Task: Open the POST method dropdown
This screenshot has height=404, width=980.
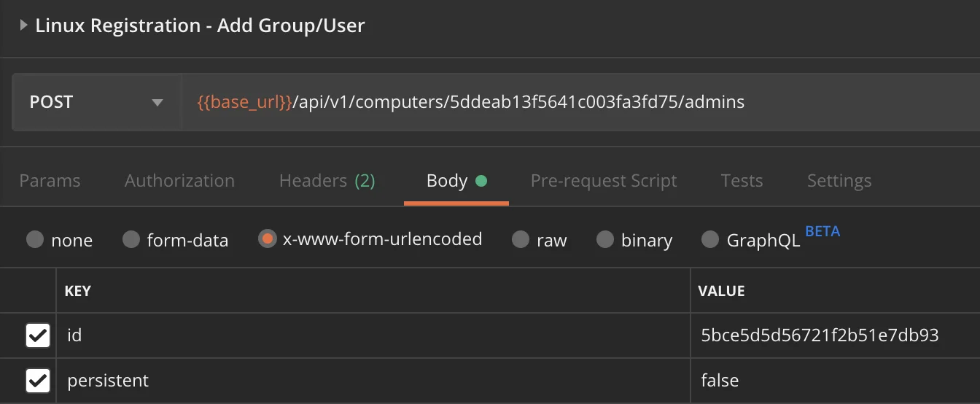Action: [96, 102]
